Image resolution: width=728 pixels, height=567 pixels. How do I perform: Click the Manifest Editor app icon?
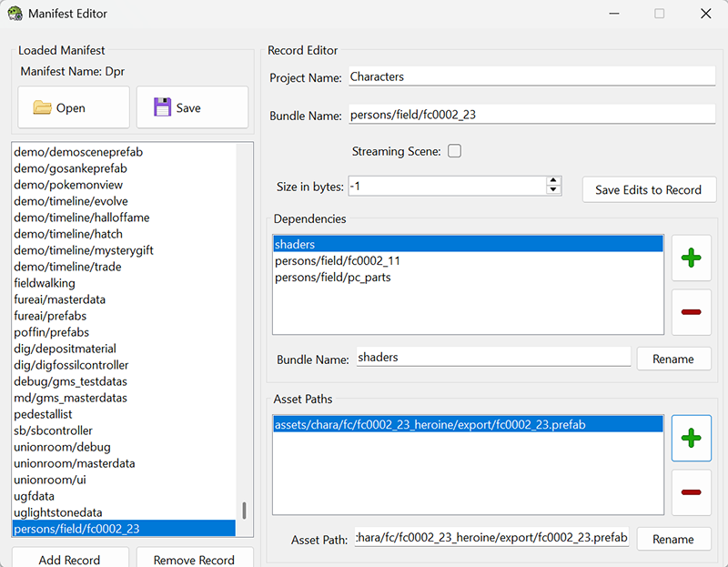(15, 14)
